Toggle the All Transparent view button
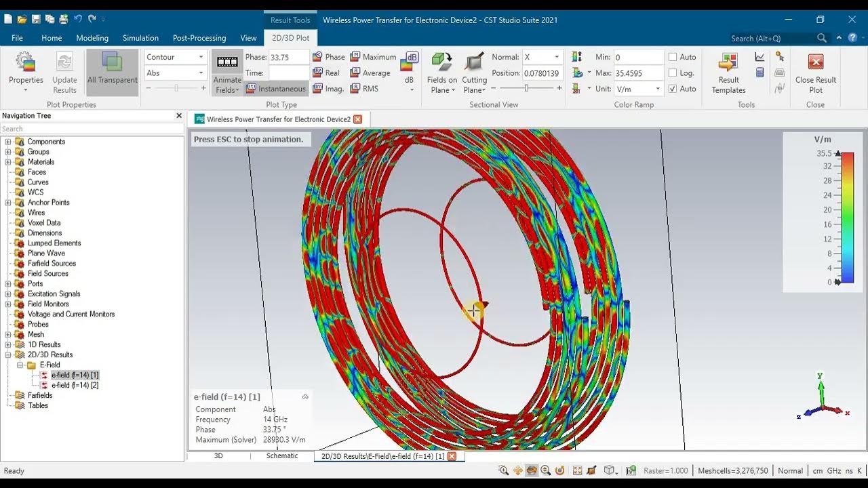 point(112,73)
